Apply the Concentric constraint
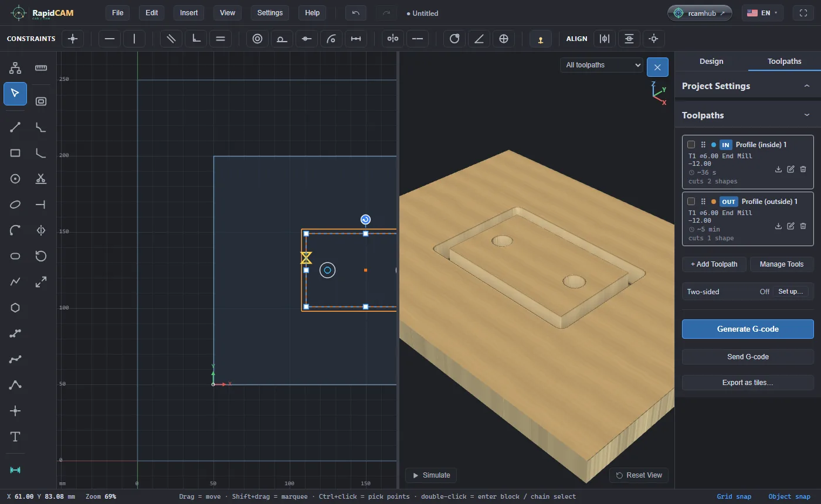The height and width of the screenshot is (504, 821). 257,39
